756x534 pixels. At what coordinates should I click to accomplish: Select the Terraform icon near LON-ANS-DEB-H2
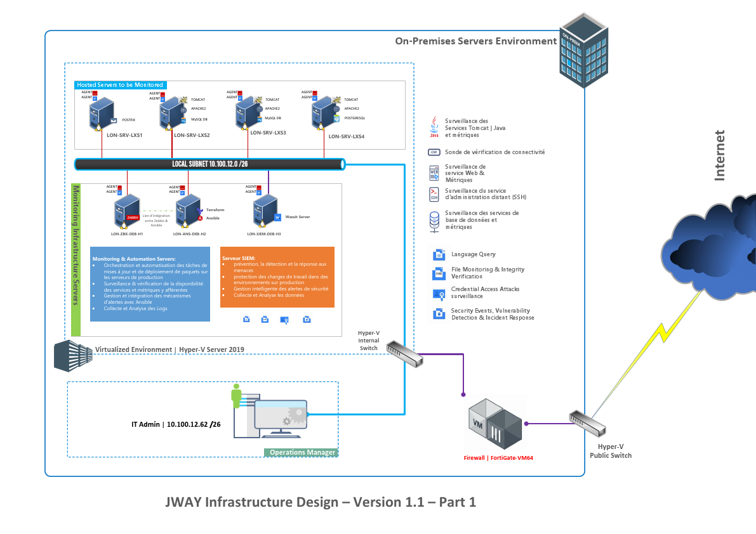(199, 210)
